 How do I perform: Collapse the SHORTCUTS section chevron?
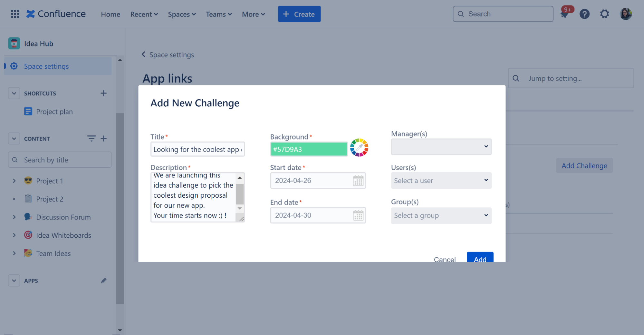click(x=14, y=93)
